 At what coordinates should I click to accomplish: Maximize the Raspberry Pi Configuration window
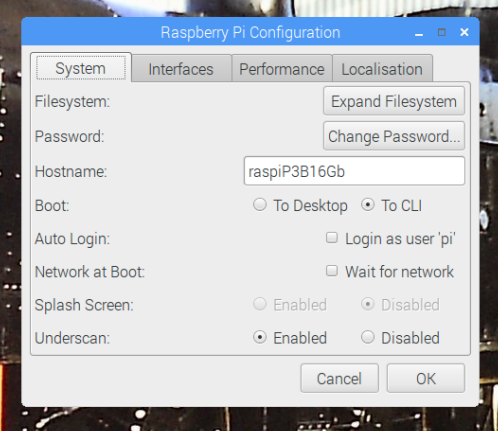point(442,32)
